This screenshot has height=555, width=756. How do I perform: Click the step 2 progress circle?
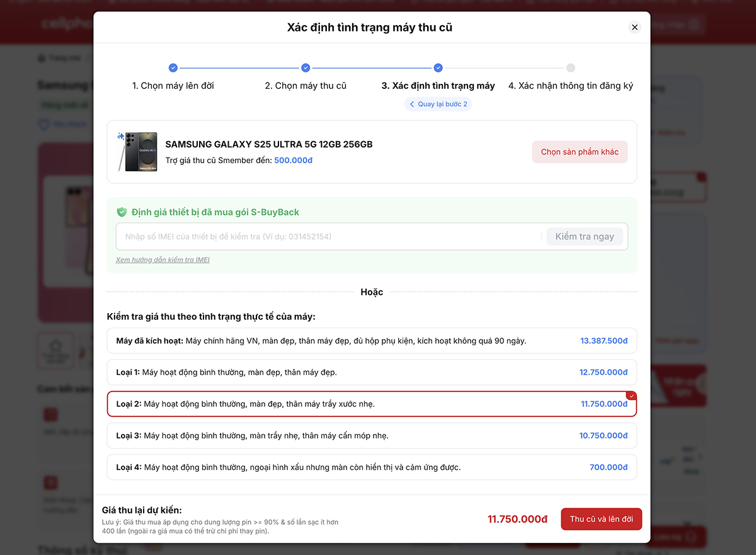[x=306, y=68]
